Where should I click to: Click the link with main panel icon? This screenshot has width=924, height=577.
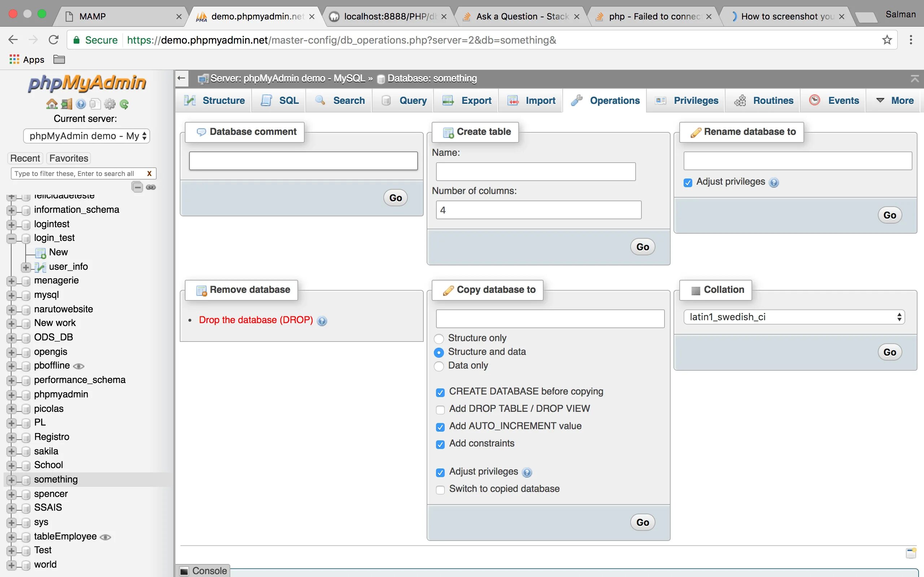click(151, 187)
